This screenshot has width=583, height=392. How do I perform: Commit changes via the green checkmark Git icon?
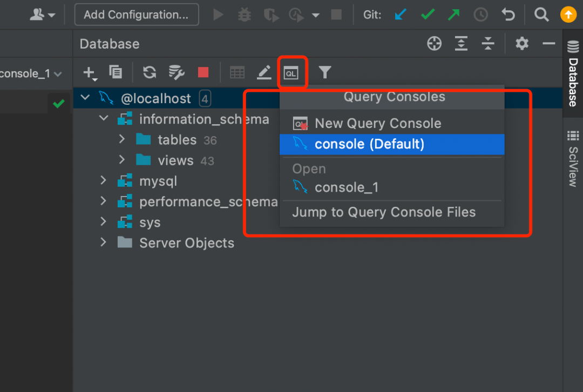point(427,15)
